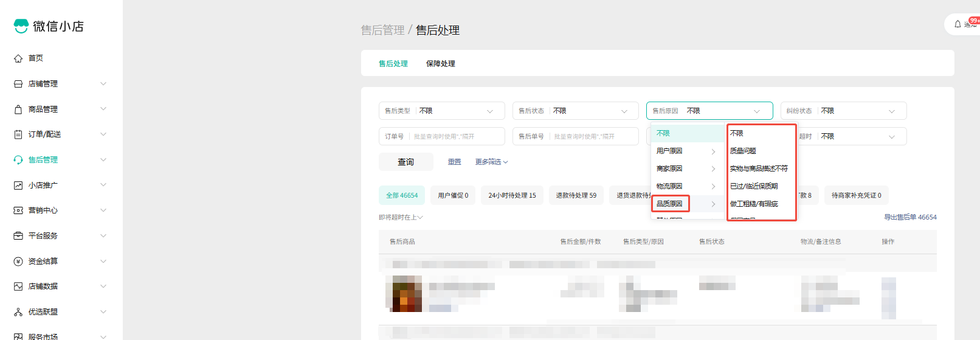
Task: Click the 订单号 input field
Action: 456,136
